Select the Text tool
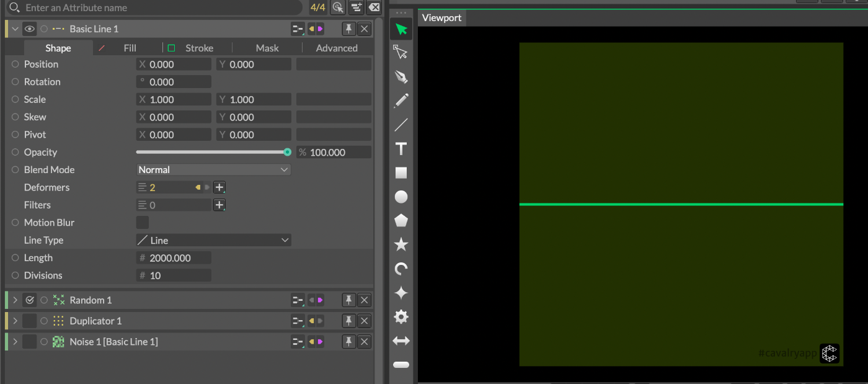868x384 pixels. click(401, 149)
